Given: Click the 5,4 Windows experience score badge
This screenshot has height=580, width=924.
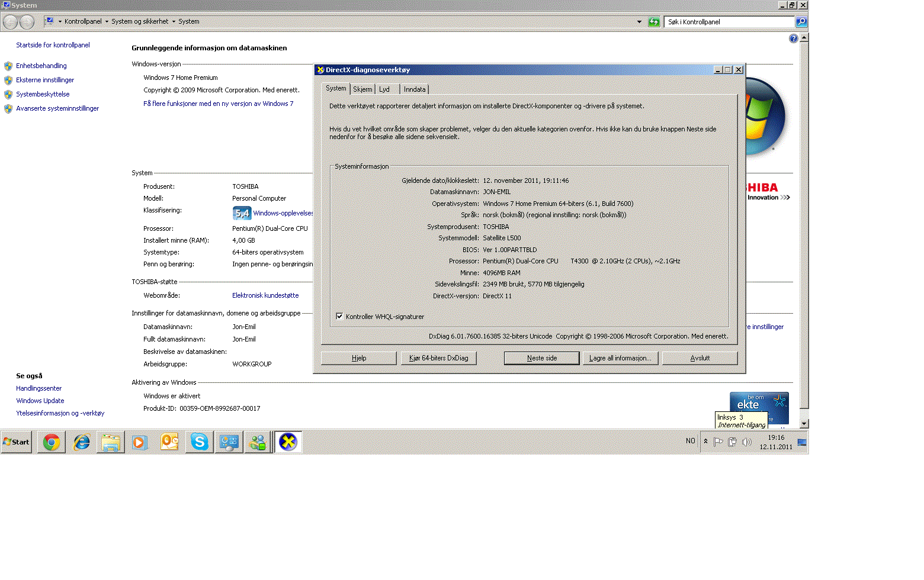Looking at the screenshot, I should (242, 213).
